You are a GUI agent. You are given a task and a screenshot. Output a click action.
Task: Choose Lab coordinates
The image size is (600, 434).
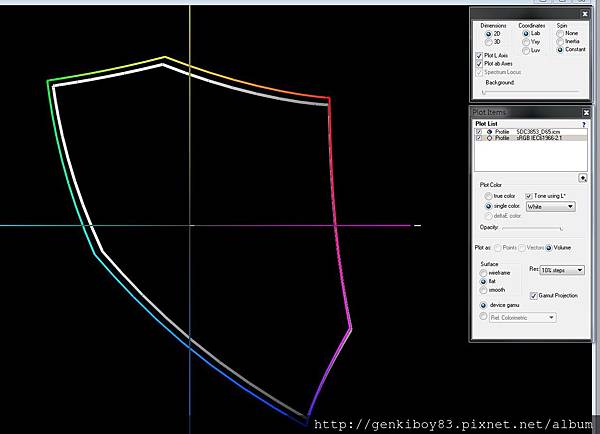(x=526, y=34)
